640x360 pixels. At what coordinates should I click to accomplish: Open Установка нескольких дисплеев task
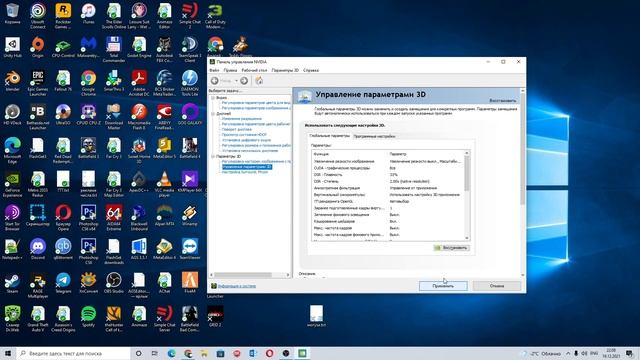pos(250,151)
